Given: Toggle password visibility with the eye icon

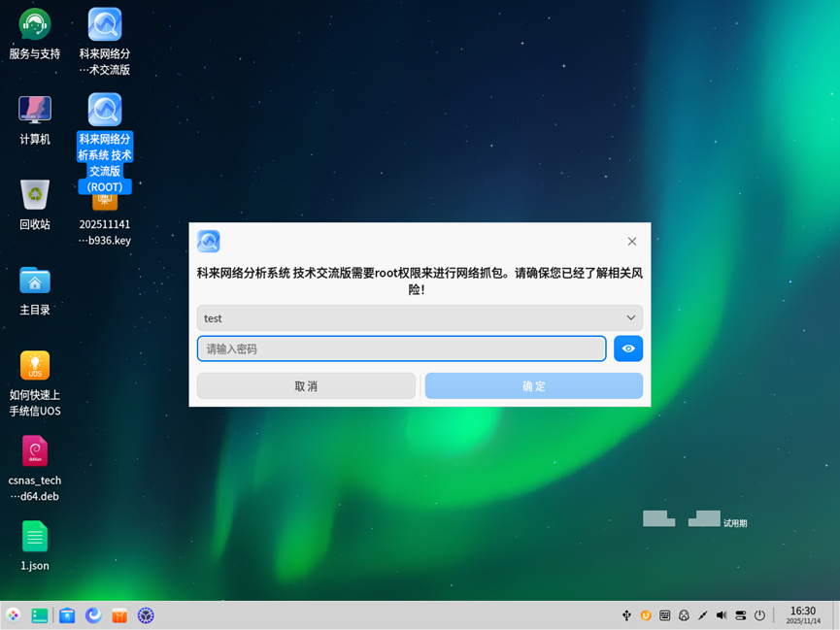Looking at the screenshot, I should click(x=627, y=348).
